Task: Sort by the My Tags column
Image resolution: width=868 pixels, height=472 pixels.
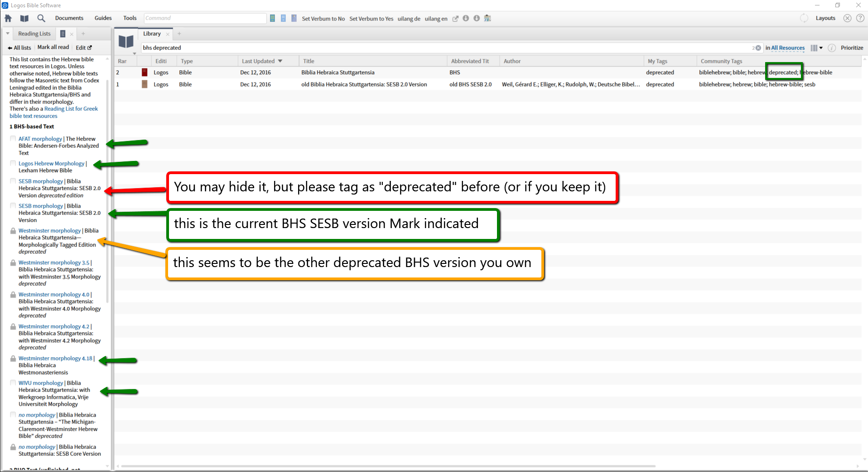Action: click(x=670, y=61)
